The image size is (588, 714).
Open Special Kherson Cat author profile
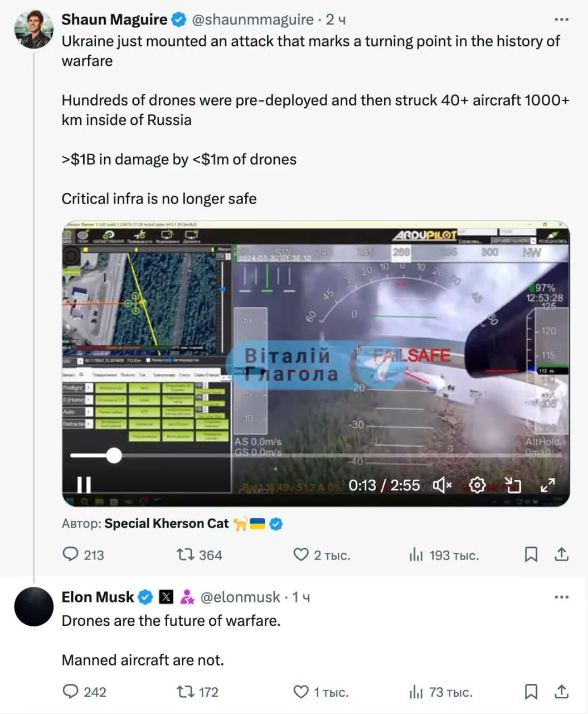coord(167,523)
